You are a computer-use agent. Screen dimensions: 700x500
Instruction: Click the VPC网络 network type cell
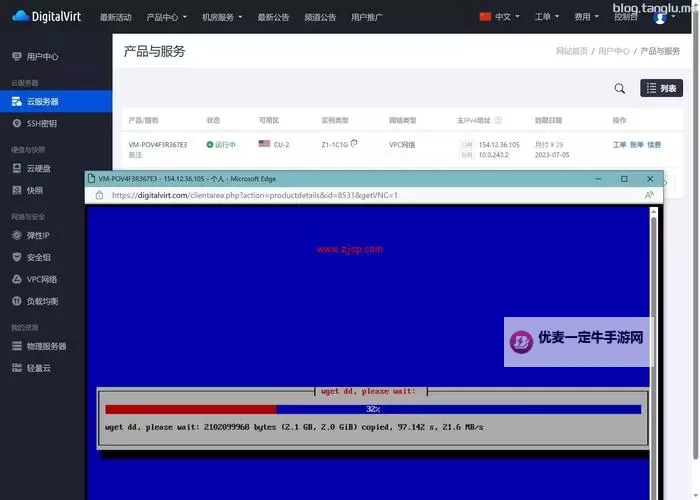coord(402,145)
